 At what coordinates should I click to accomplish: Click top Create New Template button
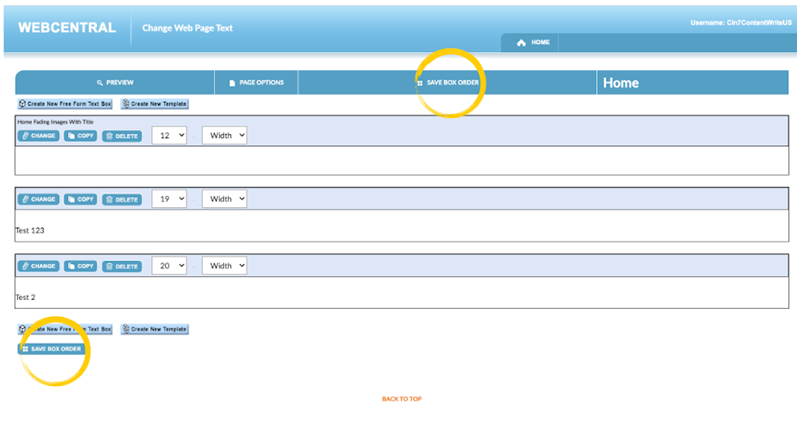[154, 104]
